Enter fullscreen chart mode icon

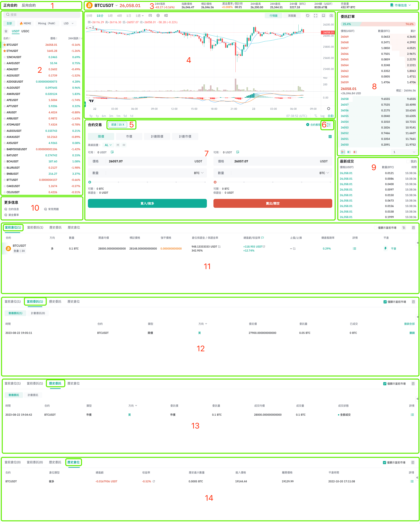(x=315, y=16)
